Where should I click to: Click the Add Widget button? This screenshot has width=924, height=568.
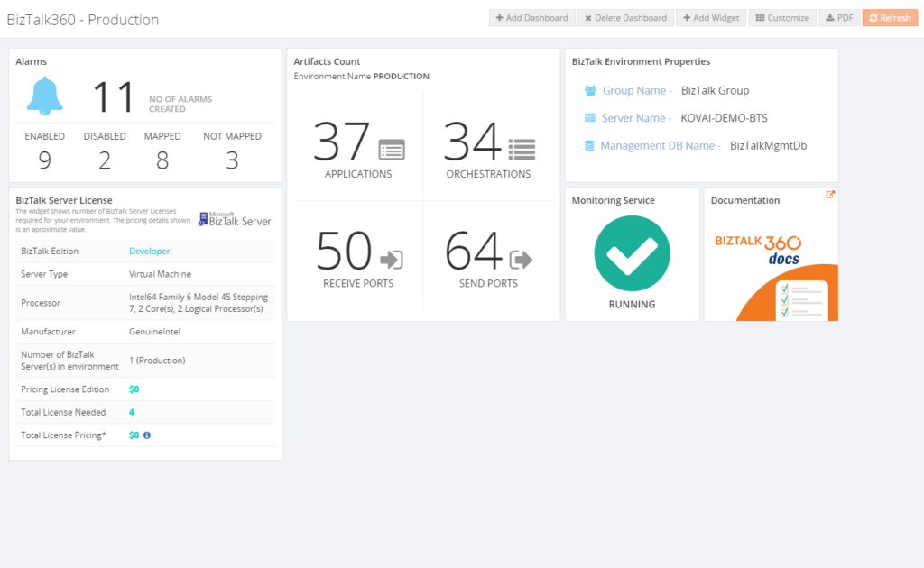pos(710,18)
